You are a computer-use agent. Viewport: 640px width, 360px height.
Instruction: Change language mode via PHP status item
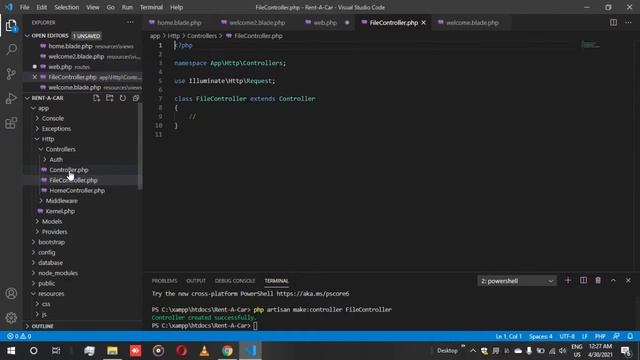point(600,336)
